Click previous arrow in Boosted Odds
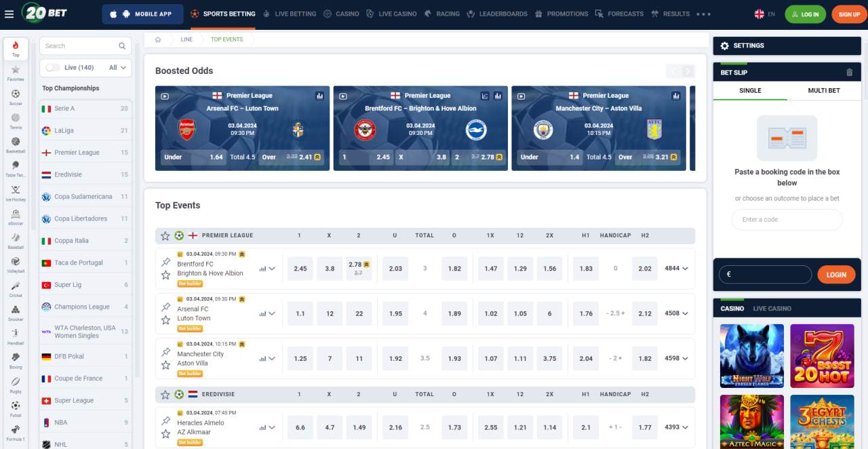This screenshot has height=449, width=868. pyautogui.click(x=673, y=71)
